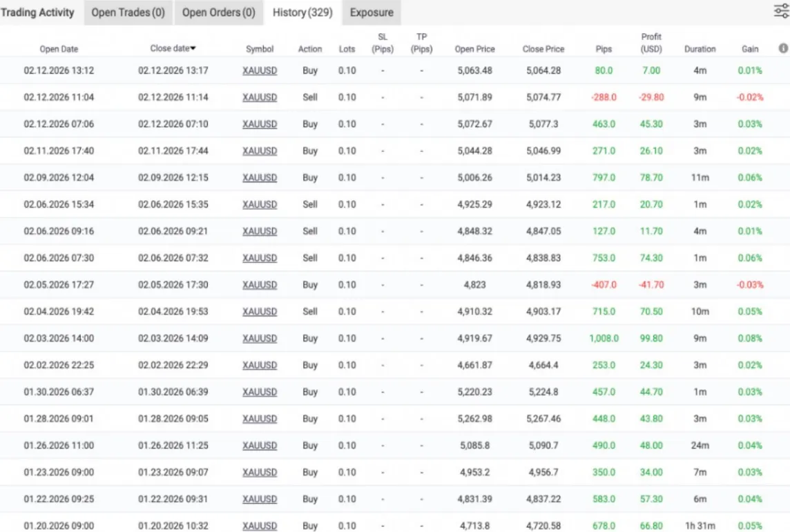This screenshot has width=790, height=532.
Task: Sort by TP (Pips) column header
Action: point(422,43)
